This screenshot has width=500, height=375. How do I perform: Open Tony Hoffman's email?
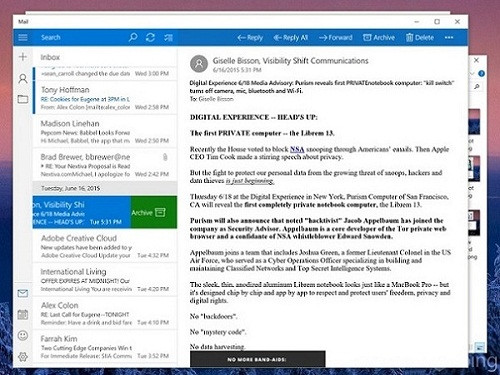coord(105,98)
